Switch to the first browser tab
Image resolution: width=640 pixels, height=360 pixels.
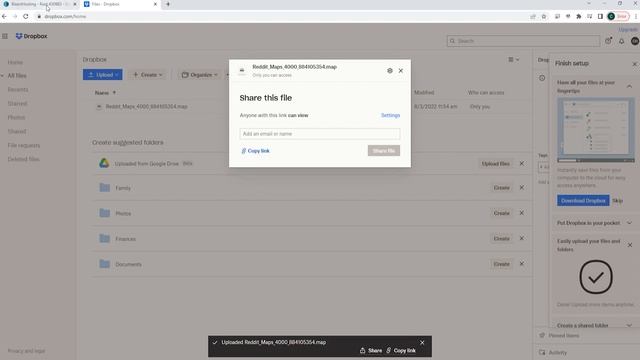click(x=40, y=4)
